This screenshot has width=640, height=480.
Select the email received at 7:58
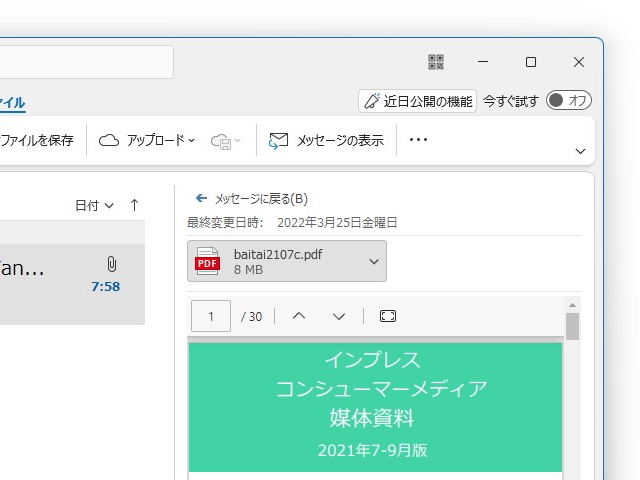coord(72,284)
